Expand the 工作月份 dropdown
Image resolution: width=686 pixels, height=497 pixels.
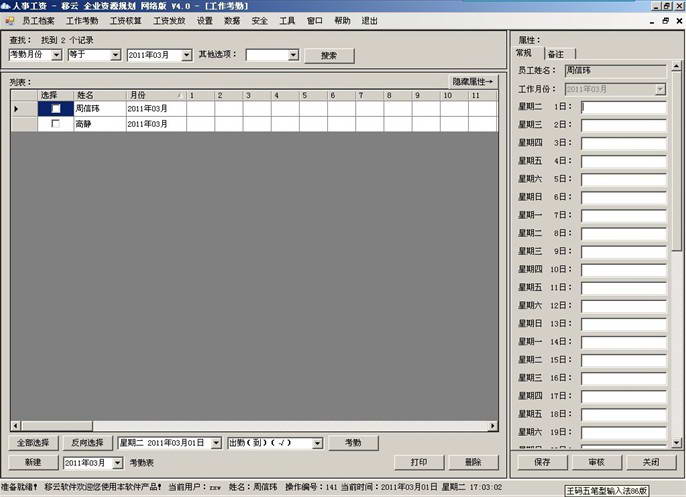pos(660,89)
